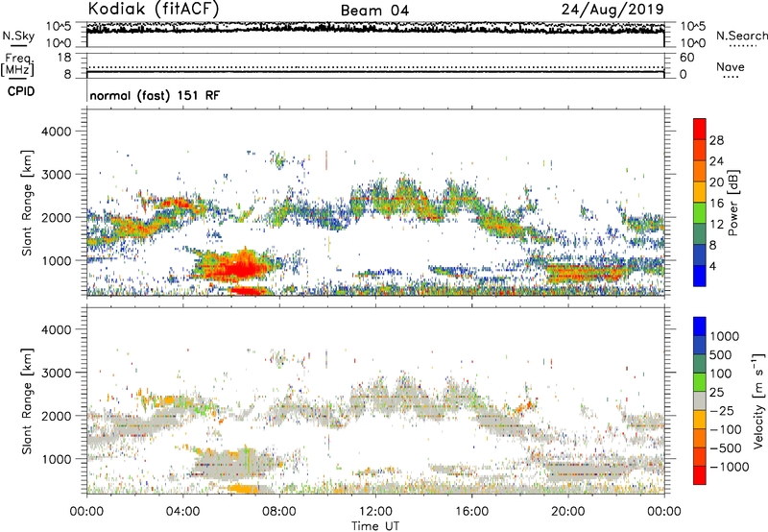Click the '4000' tick of power panel

(56, 132)
